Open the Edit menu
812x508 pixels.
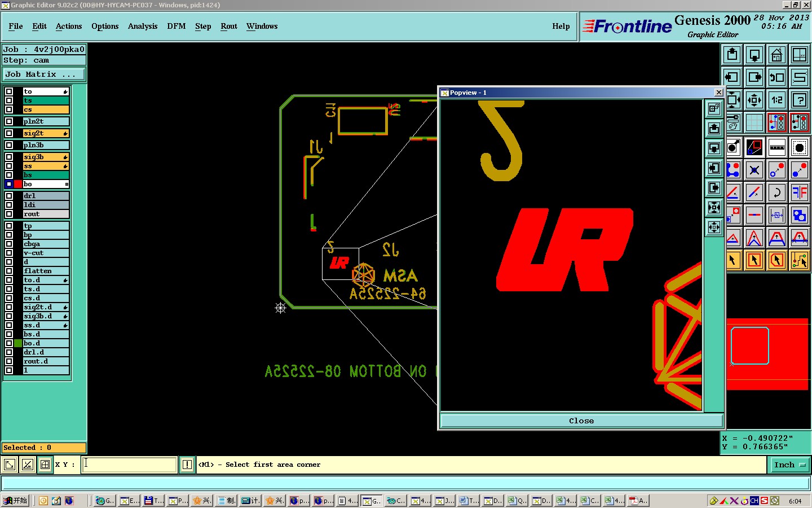(39, 26)
